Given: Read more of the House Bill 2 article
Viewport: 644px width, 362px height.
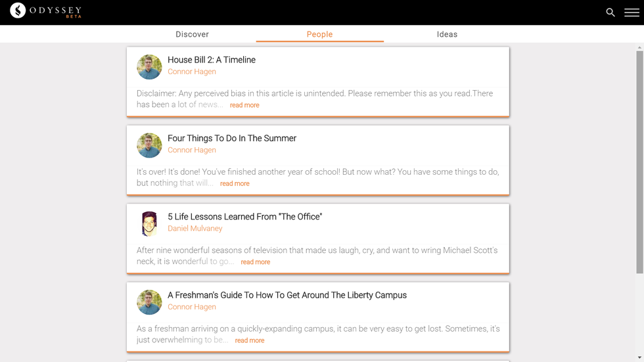Looking at the screenshot, I should click(x=244, y=105).
